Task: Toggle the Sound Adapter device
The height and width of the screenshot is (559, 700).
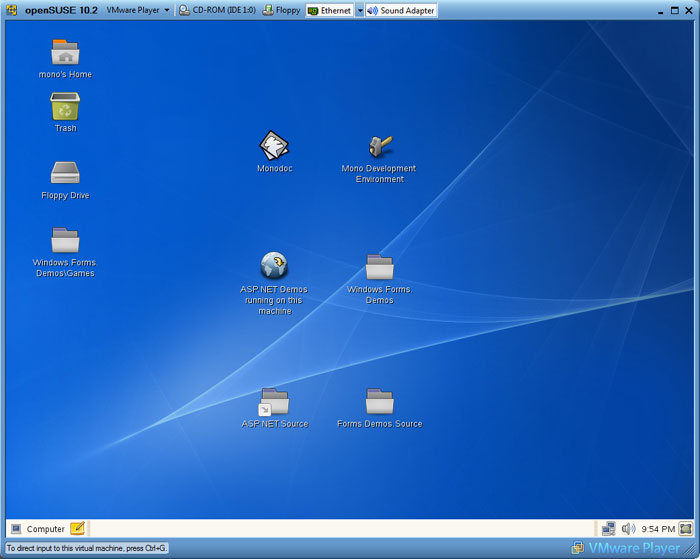Action: coord(401,10)
